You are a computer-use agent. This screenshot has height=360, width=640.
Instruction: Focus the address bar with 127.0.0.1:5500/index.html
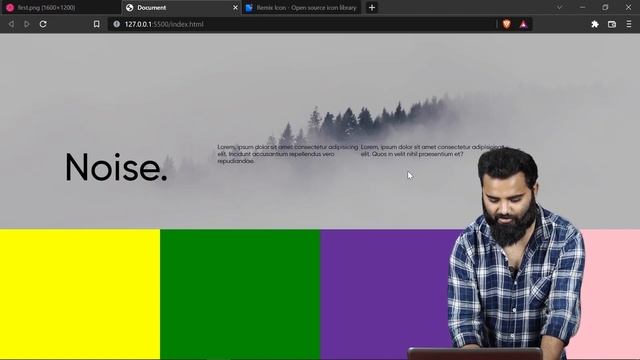click(x=302, y=24)
